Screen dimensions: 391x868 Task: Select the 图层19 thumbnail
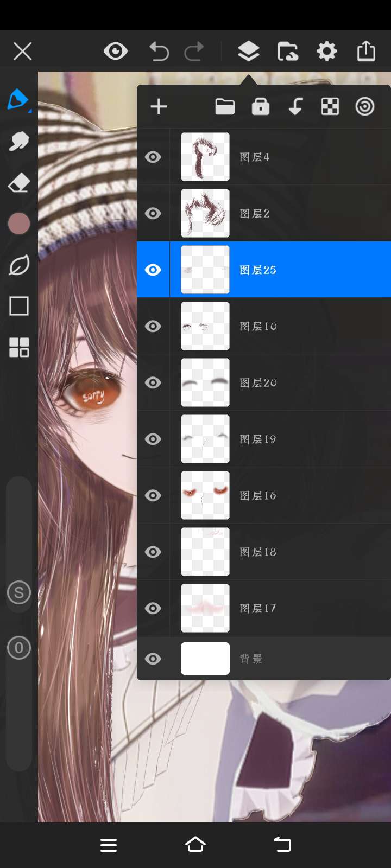tap(205, 439)
